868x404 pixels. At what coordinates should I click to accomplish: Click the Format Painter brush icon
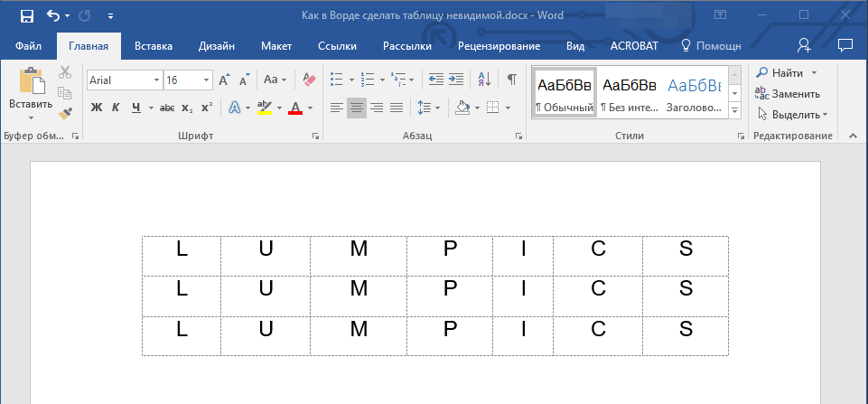point(65,113)
